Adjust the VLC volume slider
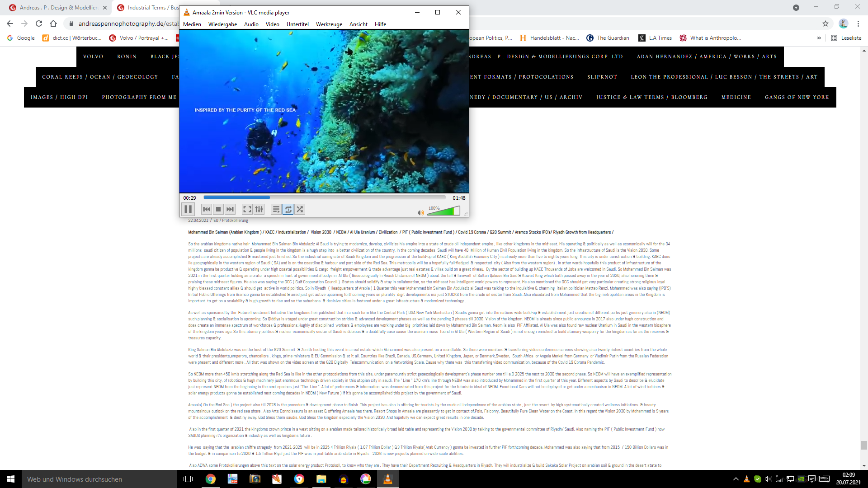 [x=443, y=211]
